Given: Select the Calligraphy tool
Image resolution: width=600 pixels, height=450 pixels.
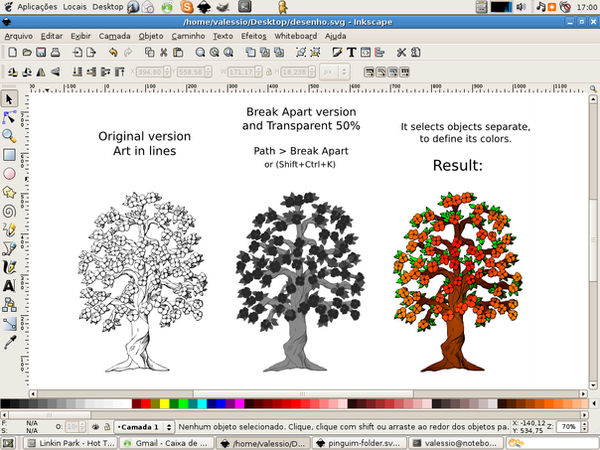Looking at the screenshot, I should pyautogui.click(x=9, y=267).
